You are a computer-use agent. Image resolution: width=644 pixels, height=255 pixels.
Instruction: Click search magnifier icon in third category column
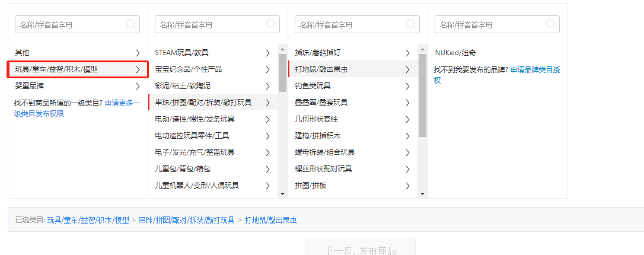tap(411, 24)
